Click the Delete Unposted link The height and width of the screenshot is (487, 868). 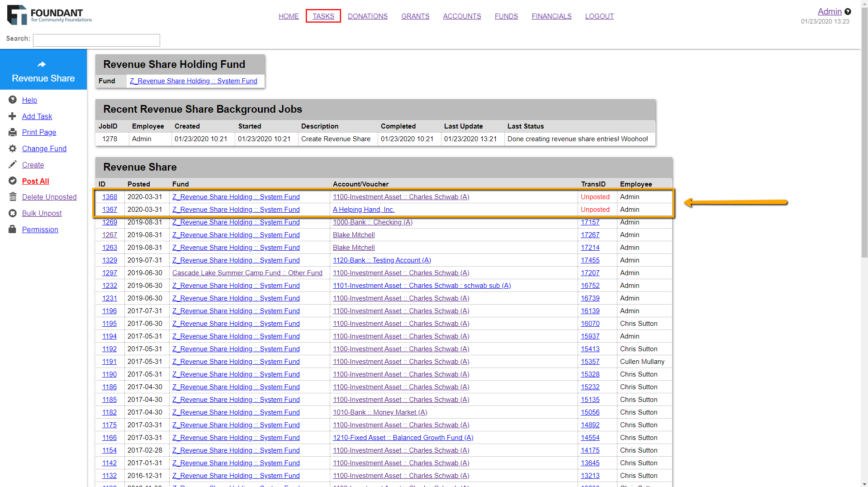point(49,197)
